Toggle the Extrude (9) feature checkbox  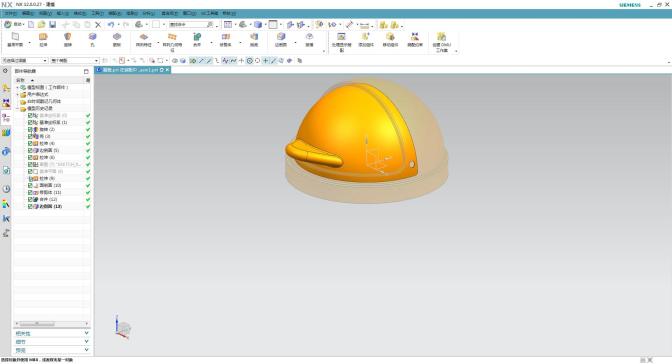pos(30,178)
